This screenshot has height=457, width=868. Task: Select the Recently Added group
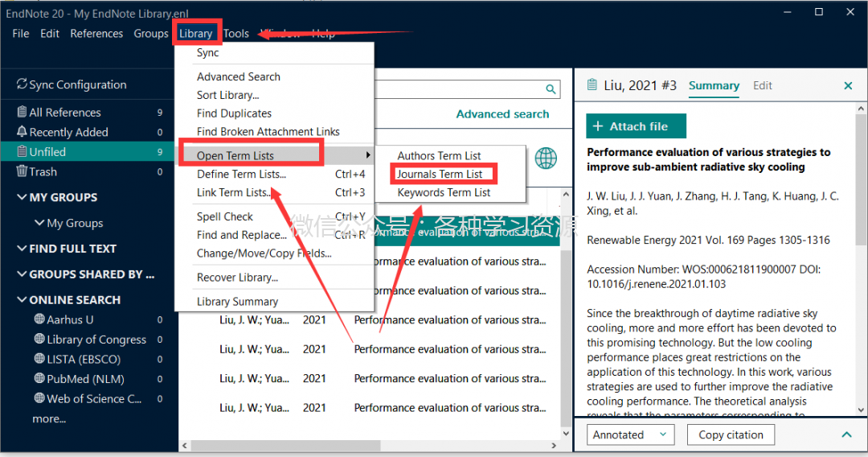click(x=88, y=132)
